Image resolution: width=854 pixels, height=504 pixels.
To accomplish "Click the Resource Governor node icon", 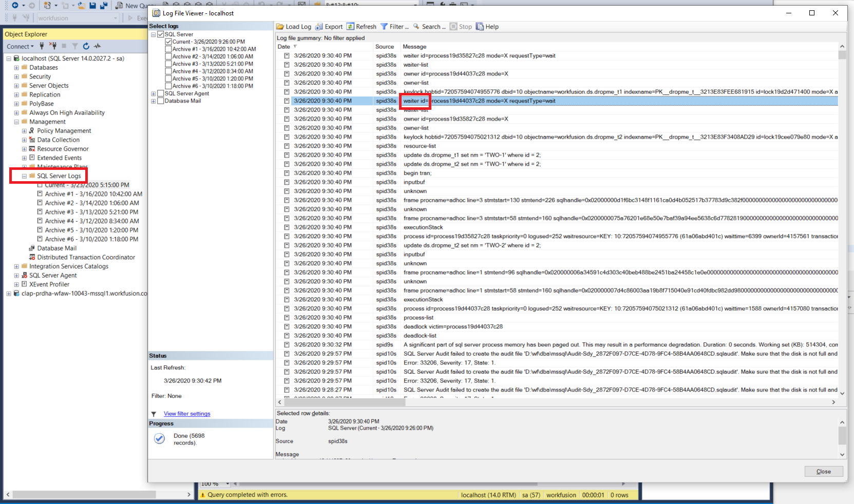I will (32, 149).
